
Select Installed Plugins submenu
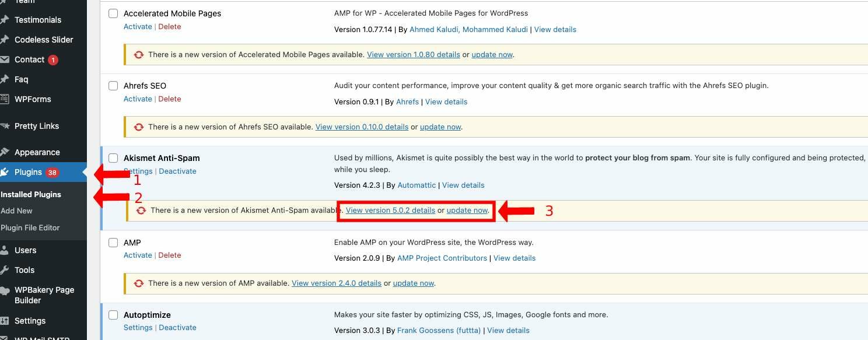(31, 194)
